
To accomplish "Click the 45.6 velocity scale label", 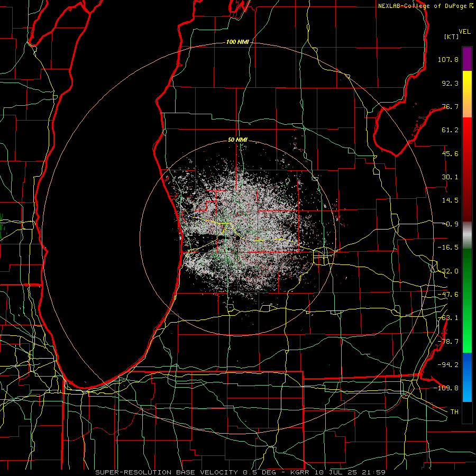I will [450, 153].
